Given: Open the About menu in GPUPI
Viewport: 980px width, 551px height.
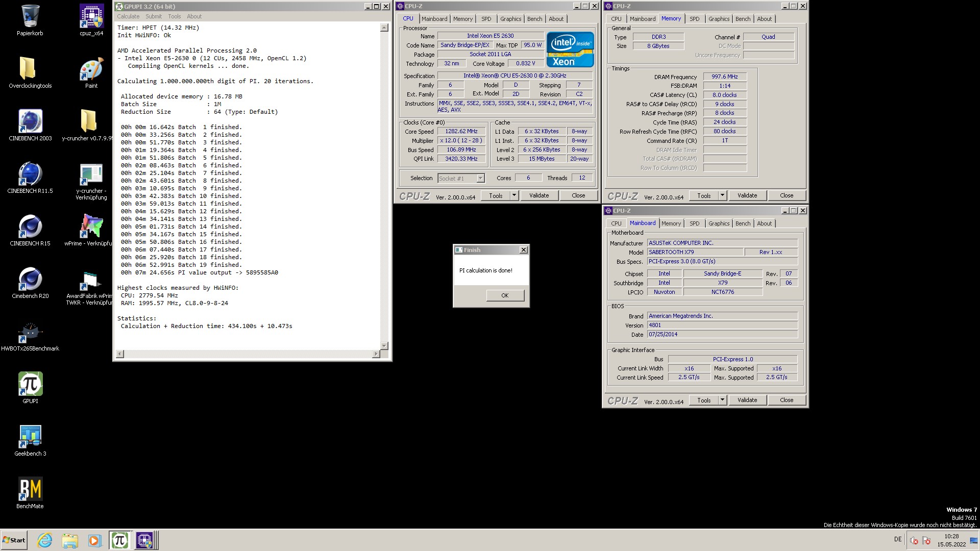Looking at the screenshot, I should point(194,16).
